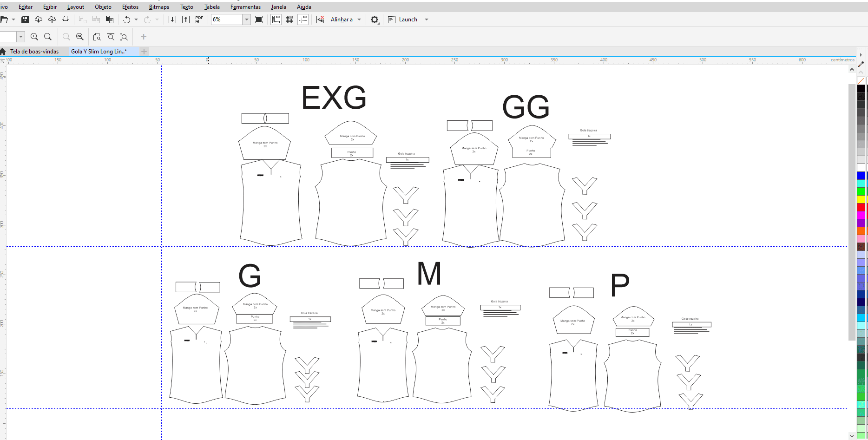Click the upload to cloud icon

pos(52,20)
